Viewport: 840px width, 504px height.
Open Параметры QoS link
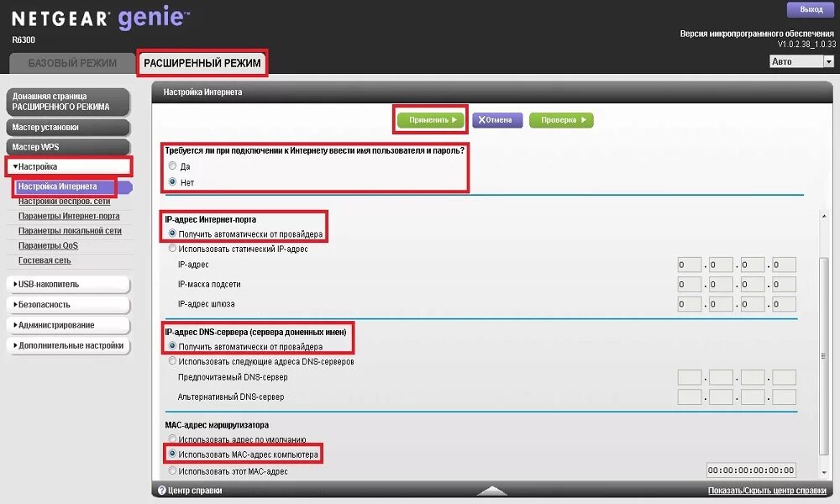tap(48, 245)
